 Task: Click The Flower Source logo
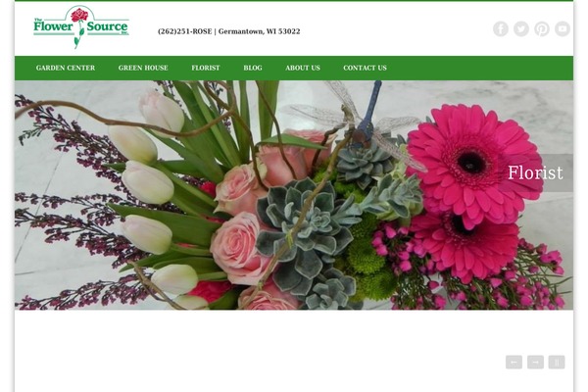pyautogui.click(x=81, y=27)
